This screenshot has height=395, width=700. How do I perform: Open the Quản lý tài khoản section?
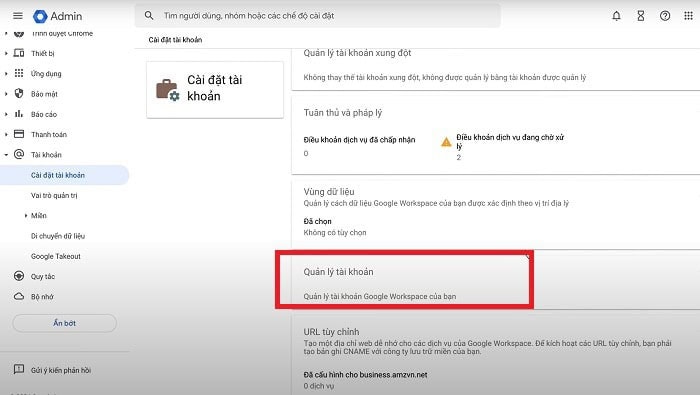[x=338, y=272]
